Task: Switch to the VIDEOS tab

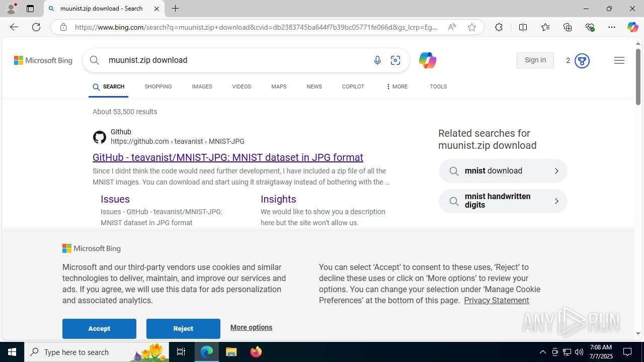Action: click(x=242, y=87)
